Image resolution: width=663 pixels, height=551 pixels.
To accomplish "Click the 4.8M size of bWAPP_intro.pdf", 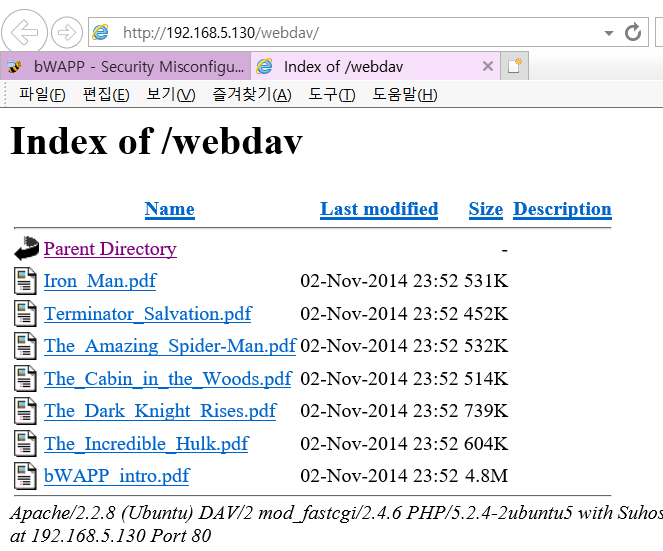I will point(486,476).
